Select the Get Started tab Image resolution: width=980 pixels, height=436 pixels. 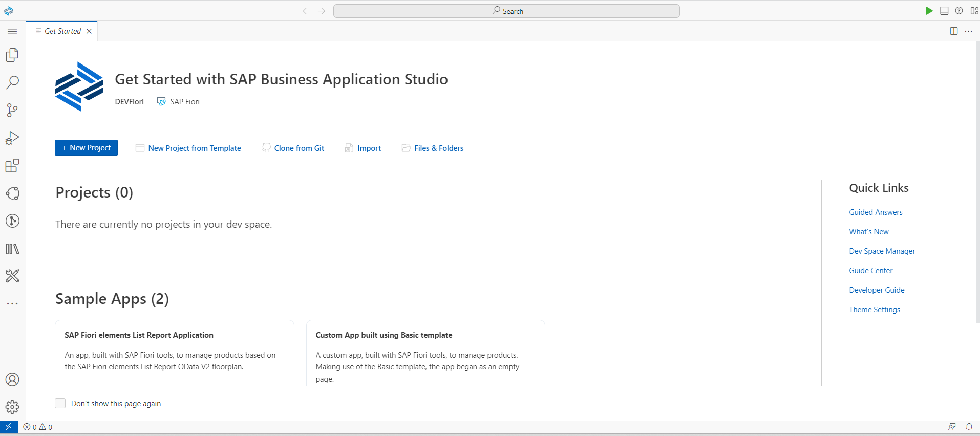click(x=62, y=31)
